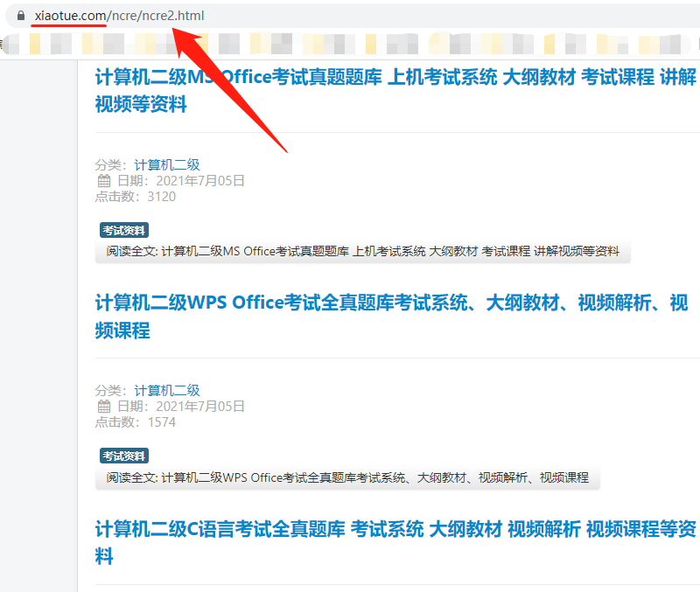Open the 计算机二级MS Office考试真题题库 article title
The image size is (700, 592).
click(395, 91)
